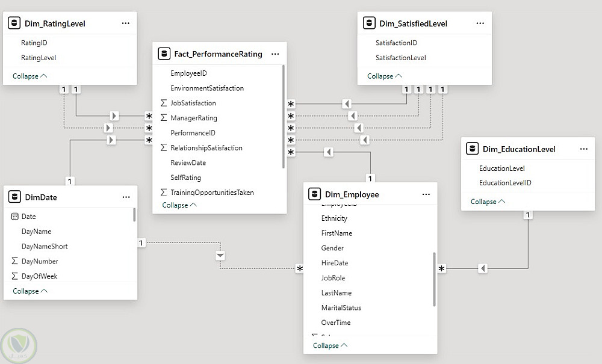Image resolution: width=602 pixels, height=364 pixels.
Task: Click the calendar icon beside the Date field
Action: pos(15,217)
